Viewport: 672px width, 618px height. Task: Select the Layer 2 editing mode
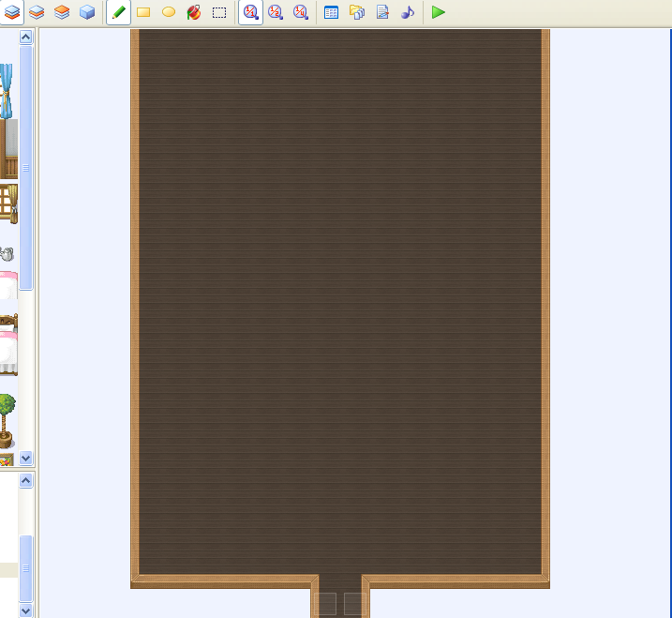click(x=37, y=12)
